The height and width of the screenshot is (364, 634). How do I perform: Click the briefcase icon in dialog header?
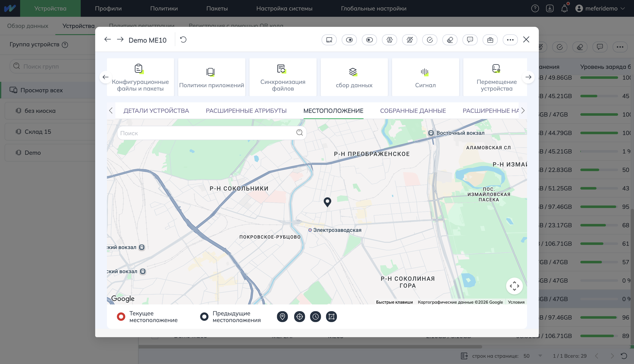click(x=490, y=40)
